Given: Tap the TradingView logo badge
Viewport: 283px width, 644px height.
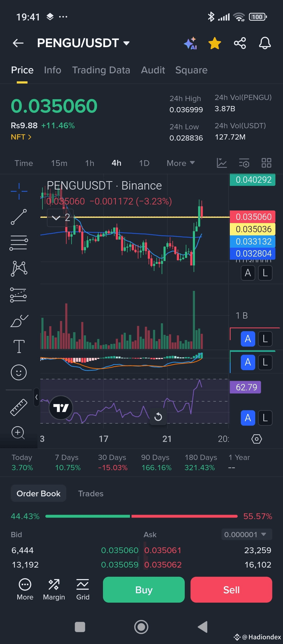Looking at the screenshot, I should coord(61,408).
